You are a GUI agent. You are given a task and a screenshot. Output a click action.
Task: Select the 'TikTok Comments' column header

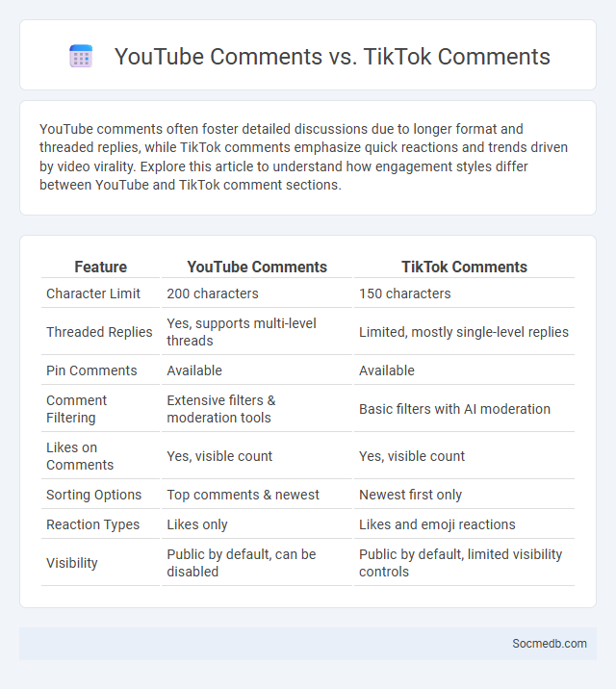(465, 267)
